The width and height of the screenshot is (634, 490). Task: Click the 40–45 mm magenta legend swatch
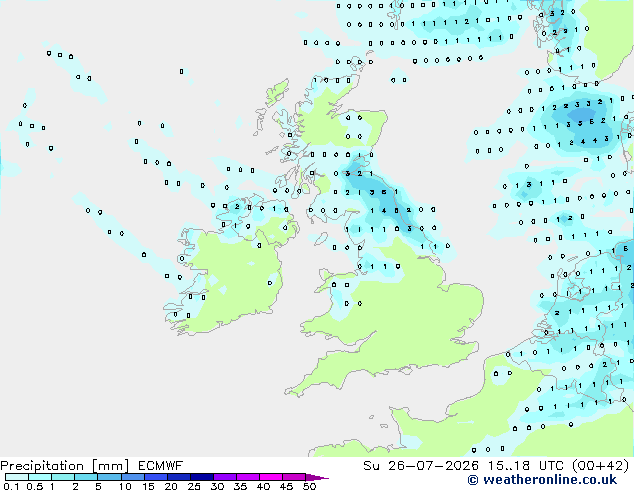coord(271,477)
